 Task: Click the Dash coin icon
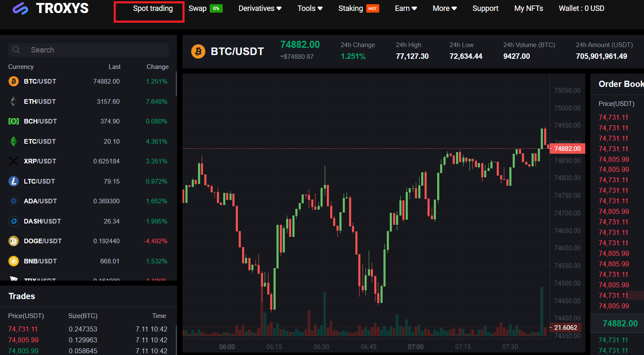[14, 221]
